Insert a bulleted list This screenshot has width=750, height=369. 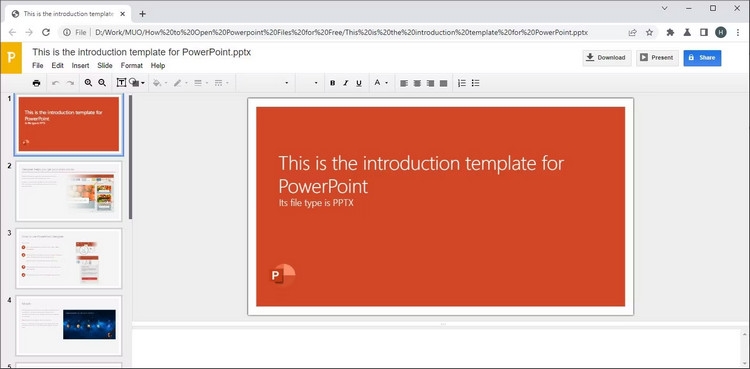pos(475,83)
